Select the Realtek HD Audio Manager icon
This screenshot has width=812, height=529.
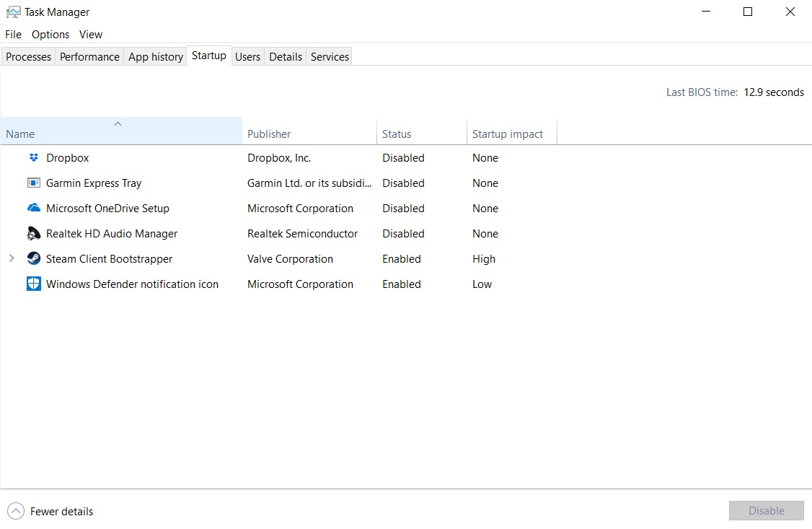(34, 234)
